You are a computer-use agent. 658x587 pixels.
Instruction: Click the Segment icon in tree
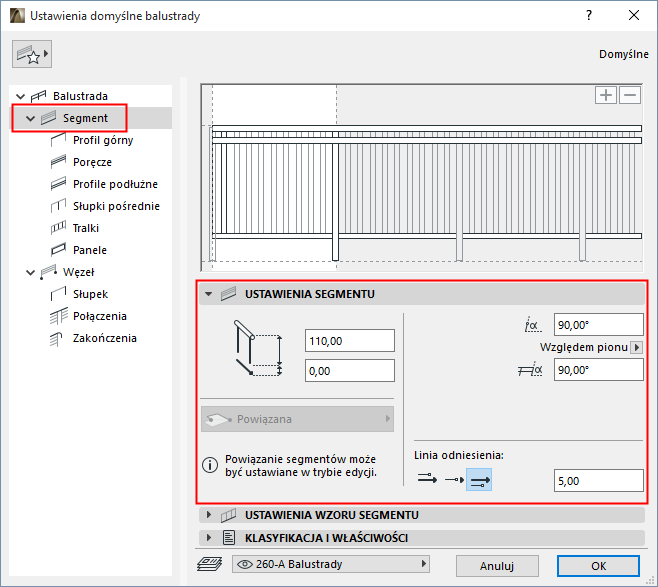[48, 118]
